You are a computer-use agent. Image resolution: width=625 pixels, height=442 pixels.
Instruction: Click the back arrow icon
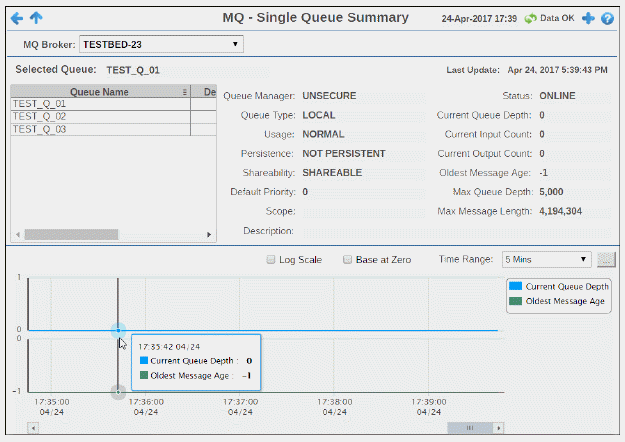tap(17, 18)
